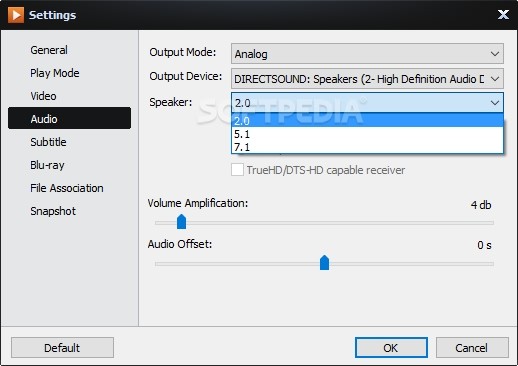
Task: Choose 5.1 speaker option
Action: tap(367, 134)
